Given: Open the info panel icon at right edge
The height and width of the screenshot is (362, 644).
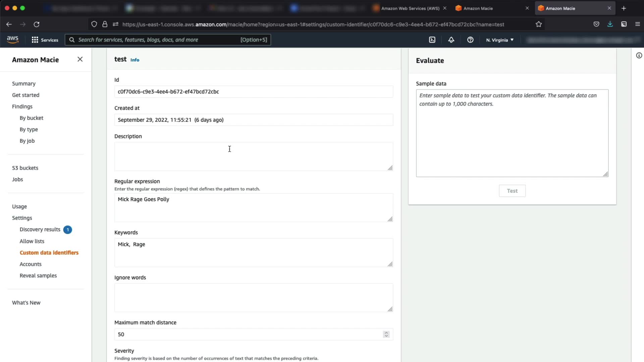Looking at the screenshot, I should click(x=639, y=56).
